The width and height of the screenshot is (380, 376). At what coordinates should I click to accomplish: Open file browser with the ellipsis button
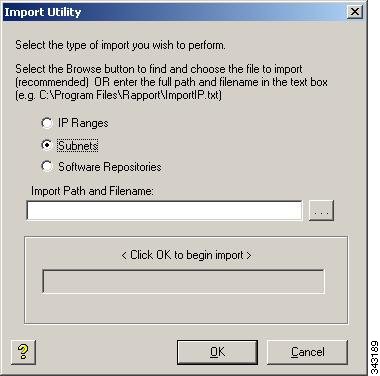tap(321, 211)
